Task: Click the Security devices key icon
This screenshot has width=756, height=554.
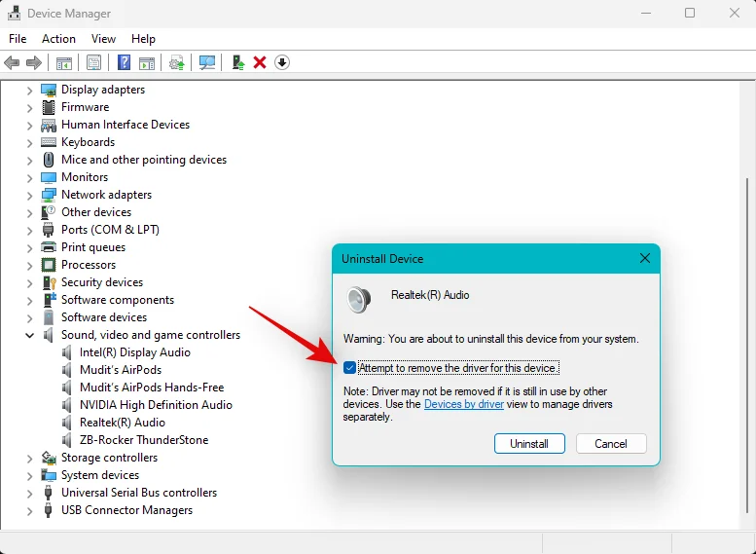Action: tap(49, 282)
